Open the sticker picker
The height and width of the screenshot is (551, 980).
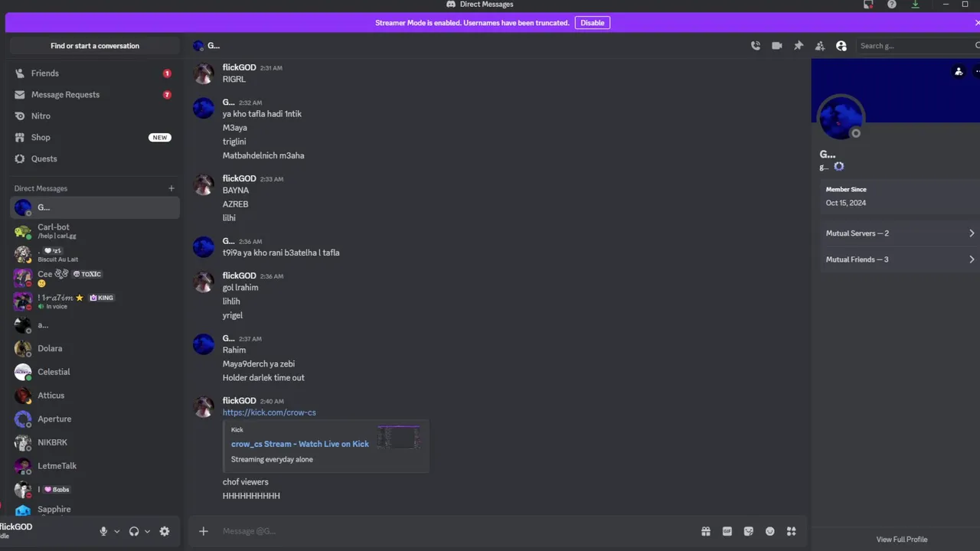coord(749,531)
